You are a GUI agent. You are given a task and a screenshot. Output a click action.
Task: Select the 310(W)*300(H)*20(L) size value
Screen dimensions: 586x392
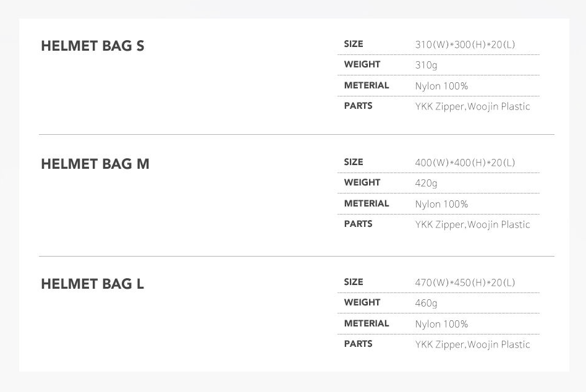pos(465,45)
